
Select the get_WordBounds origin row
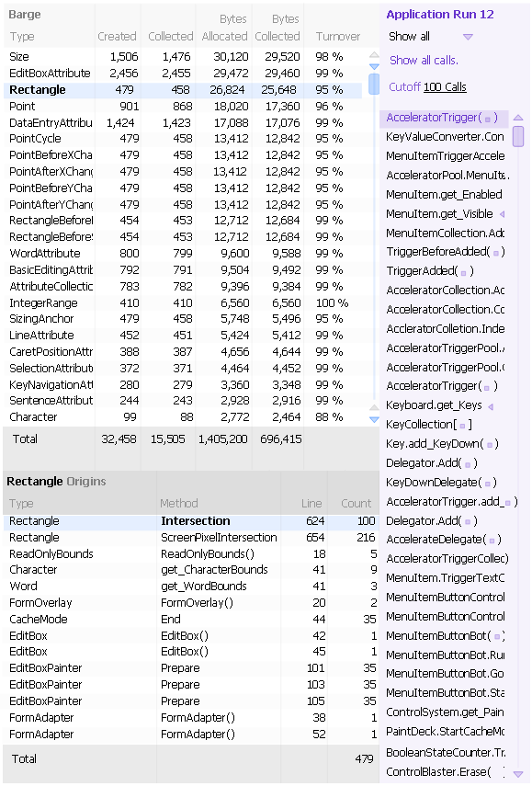(x=191, y=587)
